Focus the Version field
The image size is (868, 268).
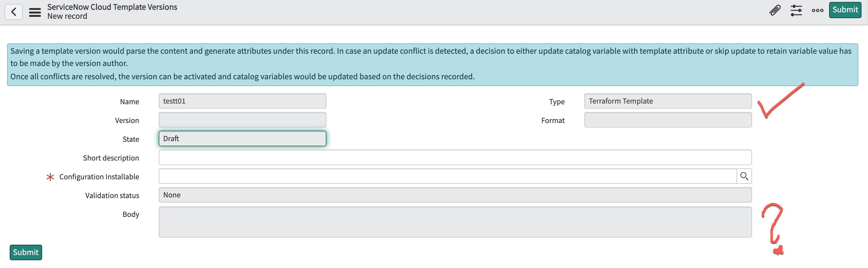pos(242,120)
